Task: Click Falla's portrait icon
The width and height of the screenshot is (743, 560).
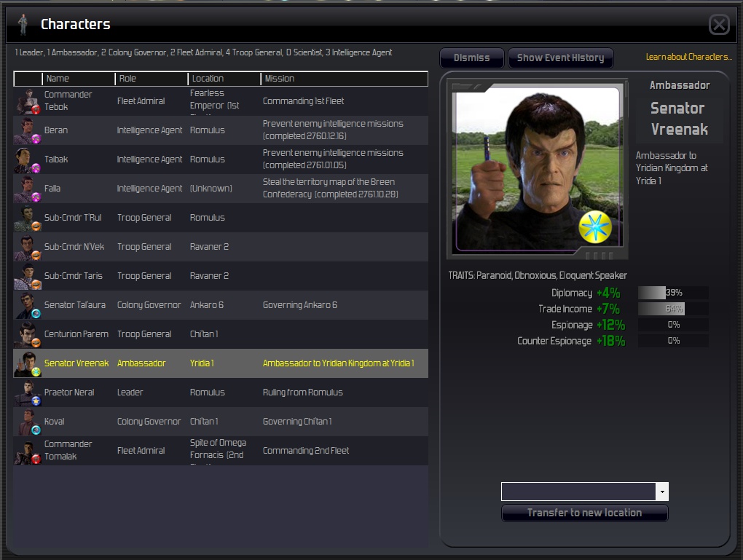Action: tap(28, 189)
